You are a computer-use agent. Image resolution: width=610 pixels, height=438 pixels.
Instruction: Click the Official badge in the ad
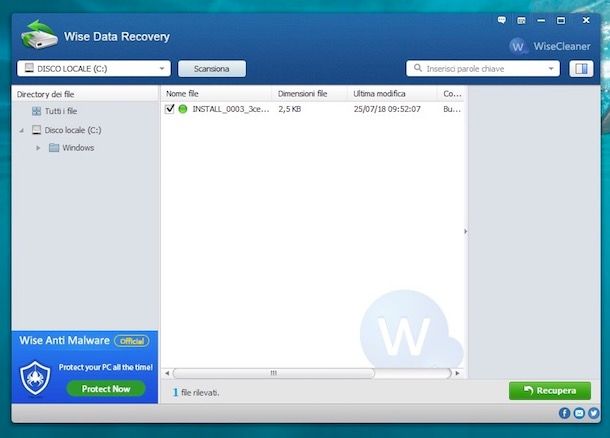[x=131, y=341]
